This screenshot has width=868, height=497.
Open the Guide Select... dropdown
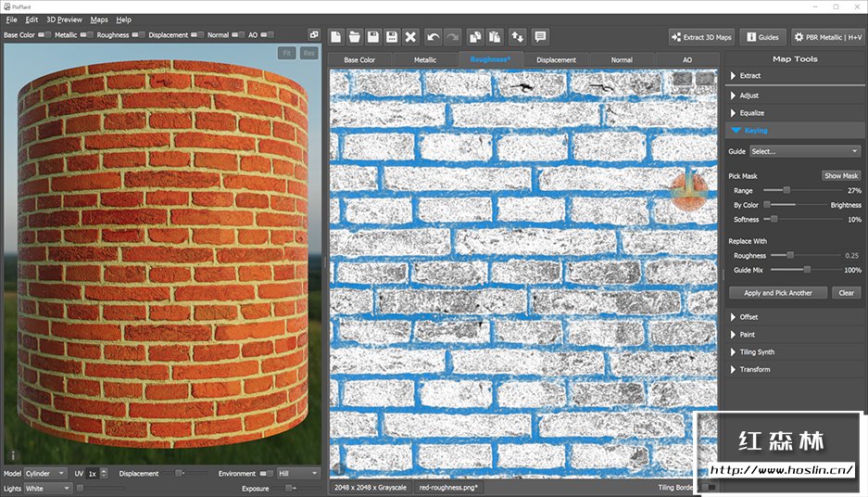click(805, 151)
